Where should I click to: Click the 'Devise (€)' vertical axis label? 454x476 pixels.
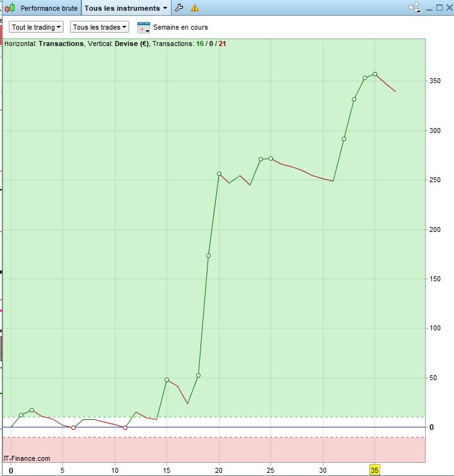pos(132,44)
